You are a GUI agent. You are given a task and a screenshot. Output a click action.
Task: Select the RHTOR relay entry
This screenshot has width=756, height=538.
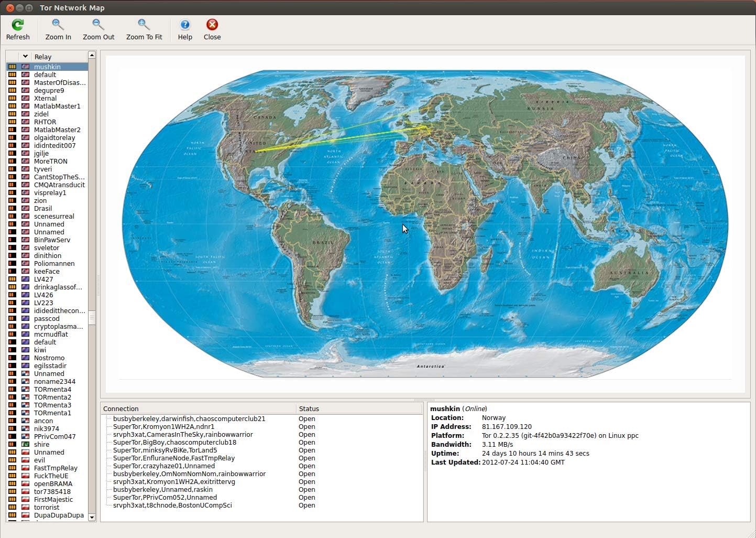click(45, 122)
